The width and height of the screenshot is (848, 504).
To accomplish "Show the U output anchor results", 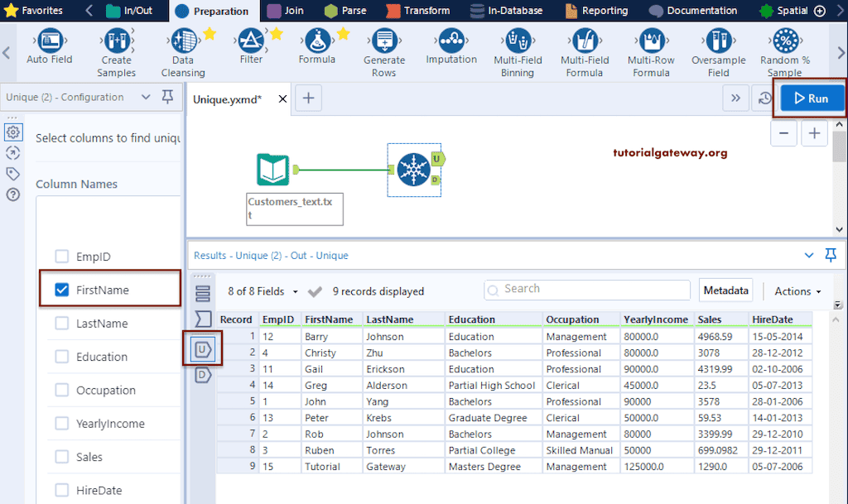I will pyautogui.click(x=202, y=350).
